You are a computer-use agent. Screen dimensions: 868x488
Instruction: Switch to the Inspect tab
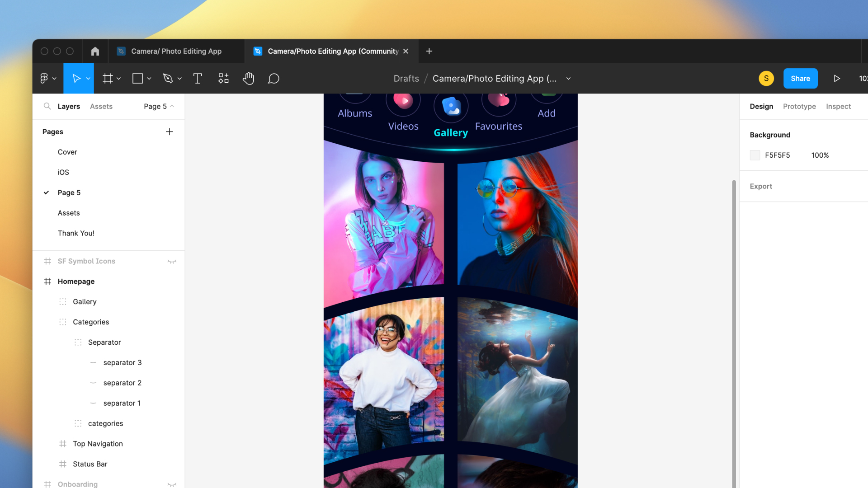click(x=838, y=106)
